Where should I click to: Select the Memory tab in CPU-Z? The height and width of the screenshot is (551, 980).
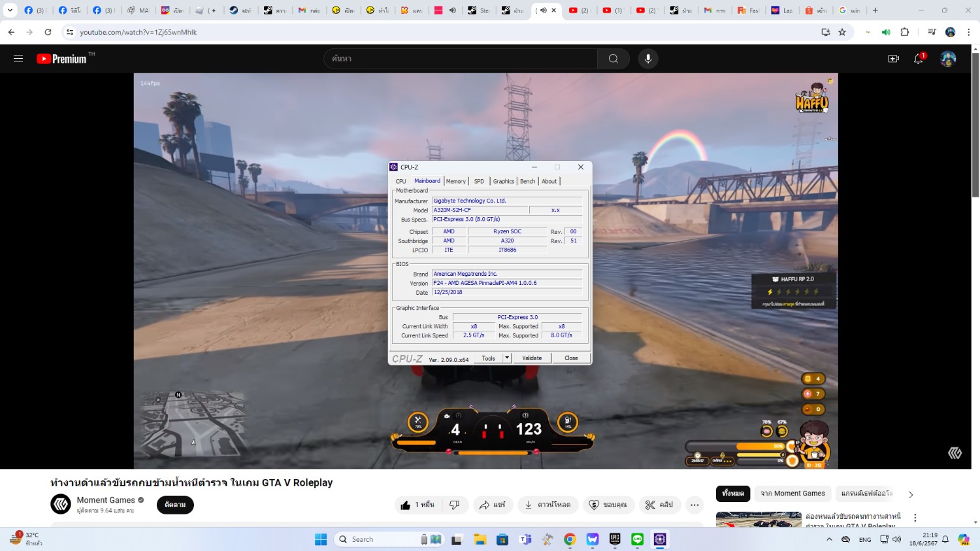point(456,182)
